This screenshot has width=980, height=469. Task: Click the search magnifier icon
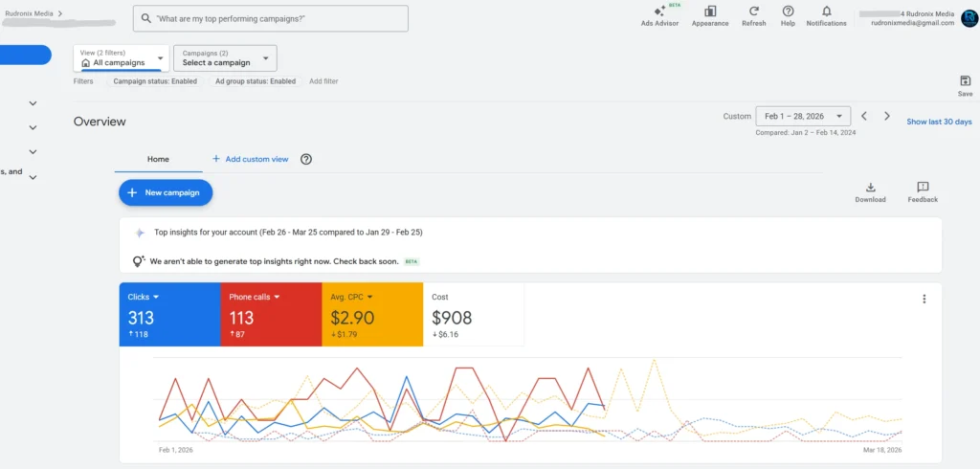(x=145, y=19)
